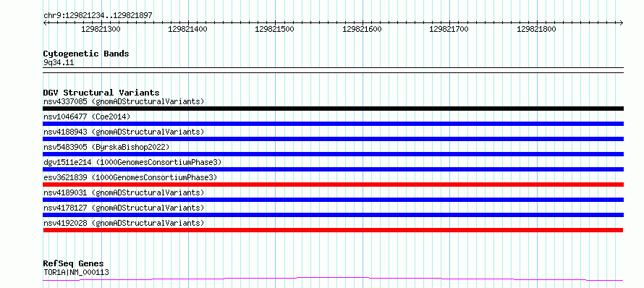Click the blue nsv4178127 variant bar
Image resolution: width=644 pixels, height=288 pixels.
pyautogui.click(x=333, y=215)
